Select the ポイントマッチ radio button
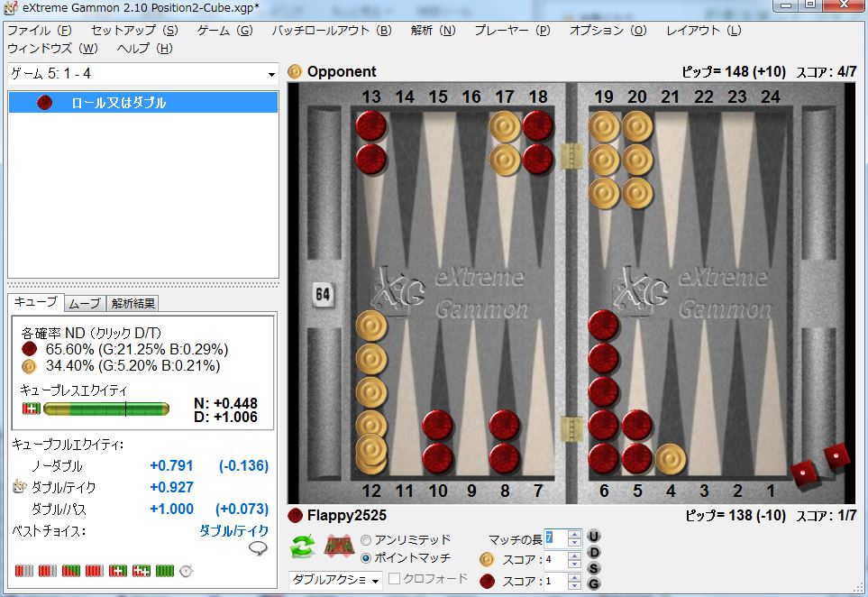Image resolution: width=868 pixels, height=597 pixels. [365, 558]
